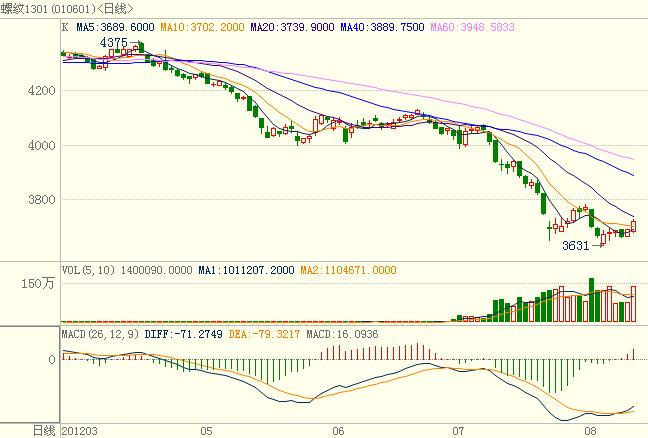Click the 201203 date label on time axis
The image size is (648, 438).
(79, 430)
